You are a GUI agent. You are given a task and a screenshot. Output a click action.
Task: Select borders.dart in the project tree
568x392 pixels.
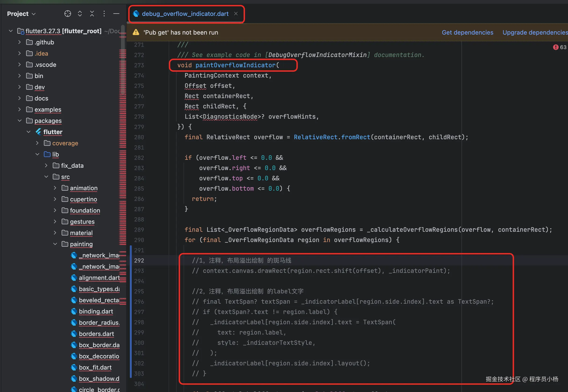pyautogui.click(x=96, y=334)
